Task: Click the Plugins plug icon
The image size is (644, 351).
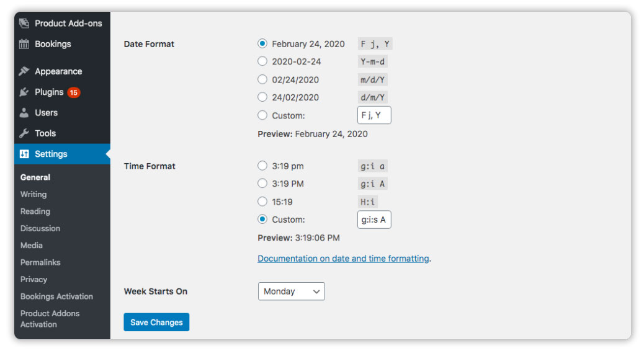Action: [x=24, y=92]
